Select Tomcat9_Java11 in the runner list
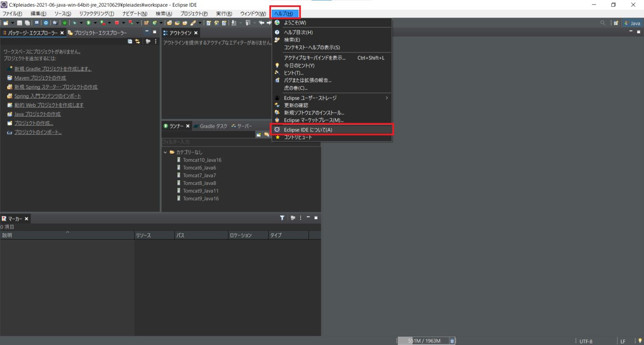 [200, 191]
